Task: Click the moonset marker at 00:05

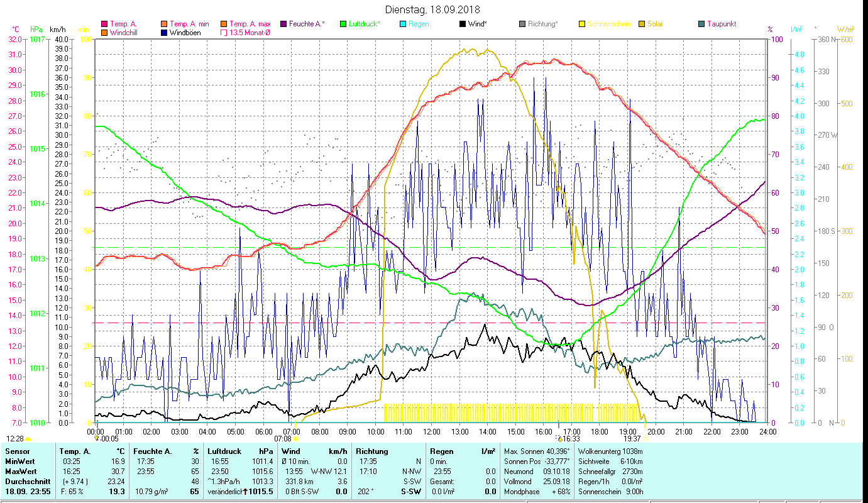Action: pyautogui.click(x=97, y=439)
